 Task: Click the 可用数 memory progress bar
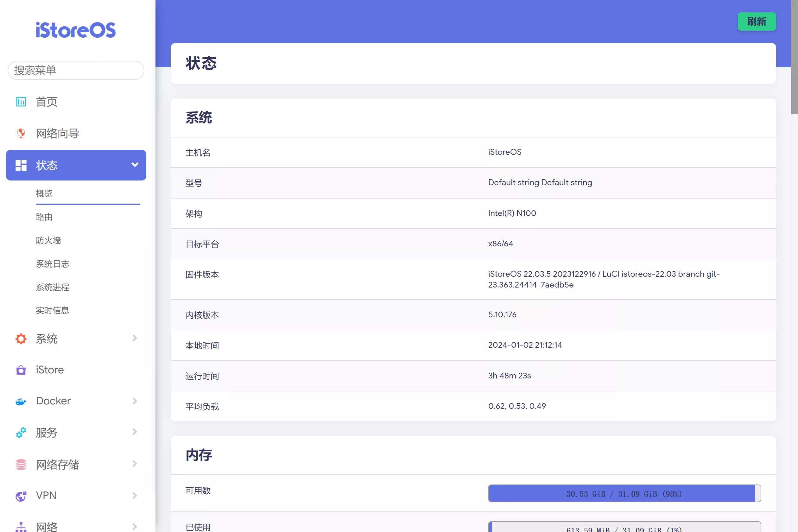coord(624,493)
